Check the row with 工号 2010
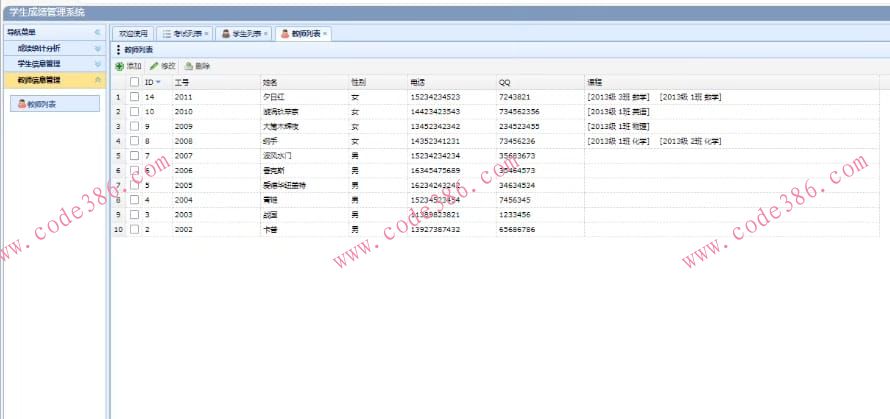 (x=135, y=112)
